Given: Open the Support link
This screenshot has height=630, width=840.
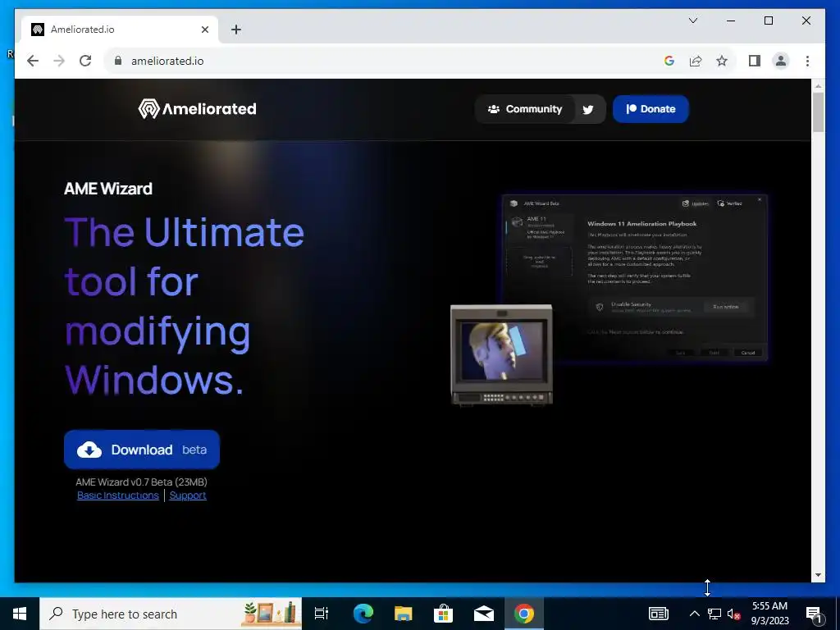Looking at the screenshot, I should point(188,495).
